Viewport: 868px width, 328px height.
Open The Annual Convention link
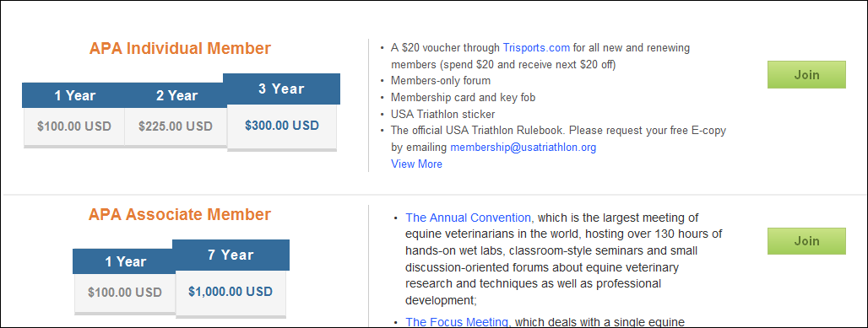coord(469,218)
